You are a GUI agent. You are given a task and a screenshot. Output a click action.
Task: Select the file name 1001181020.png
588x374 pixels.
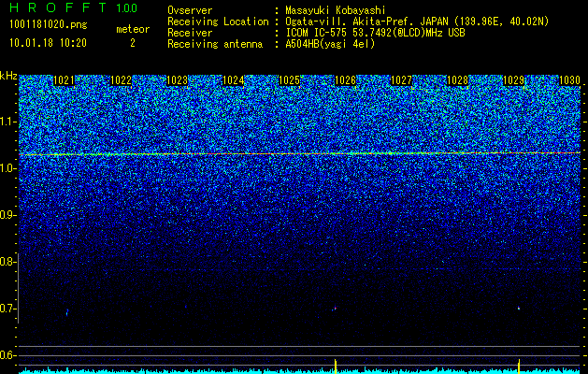pos(49,24)
